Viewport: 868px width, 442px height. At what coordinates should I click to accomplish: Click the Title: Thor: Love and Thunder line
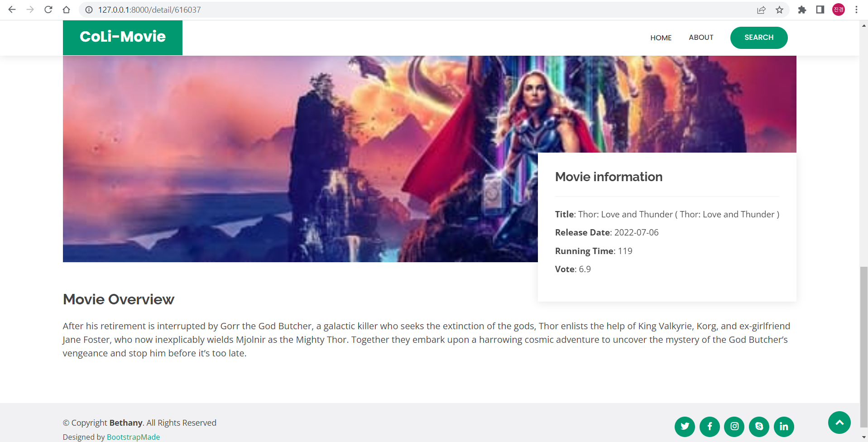(x=667, y=214)
